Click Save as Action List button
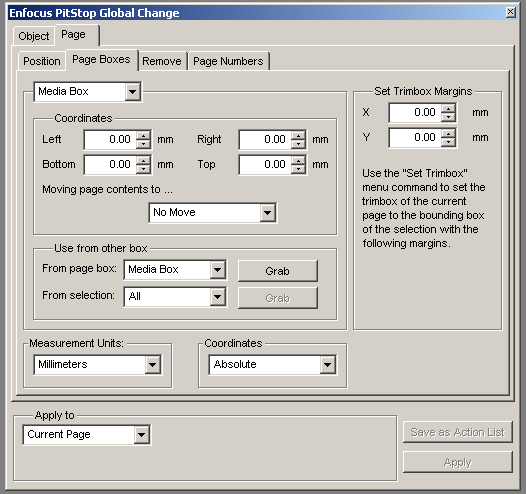This screenshot has width=526, height=494. tap(458, 432)
